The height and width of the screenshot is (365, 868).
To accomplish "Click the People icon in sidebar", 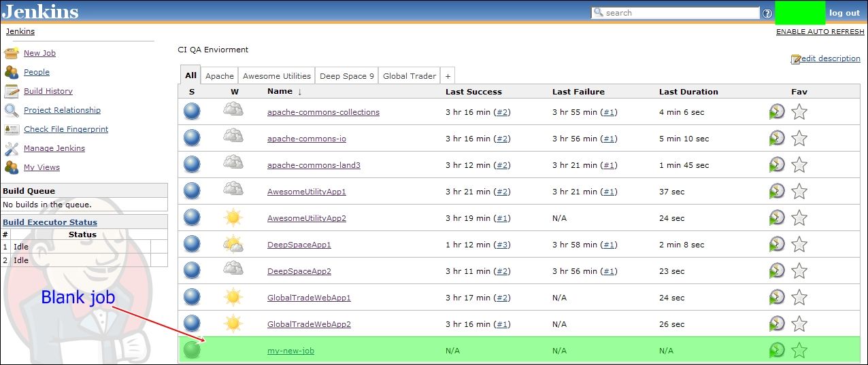I will [x=12, y=72].
